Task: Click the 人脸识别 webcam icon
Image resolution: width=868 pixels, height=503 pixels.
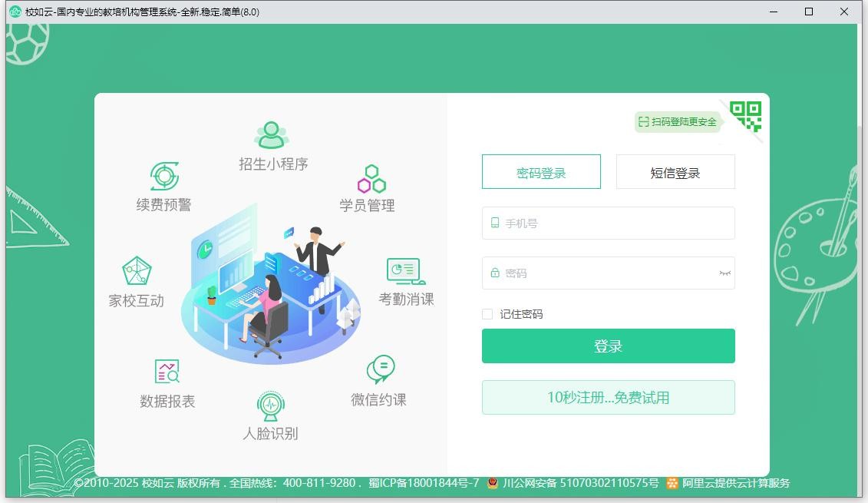Action: click(271, 406)
